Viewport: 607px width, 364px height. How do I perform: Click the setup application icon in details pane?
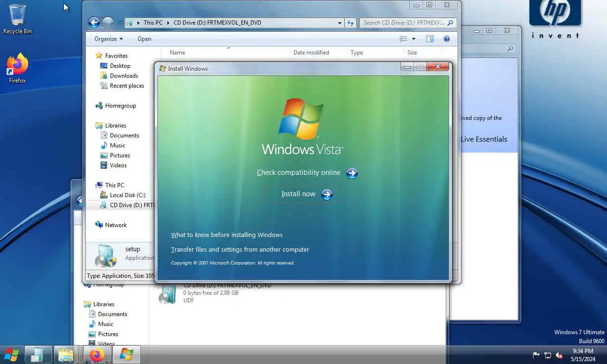pos(105,256)
